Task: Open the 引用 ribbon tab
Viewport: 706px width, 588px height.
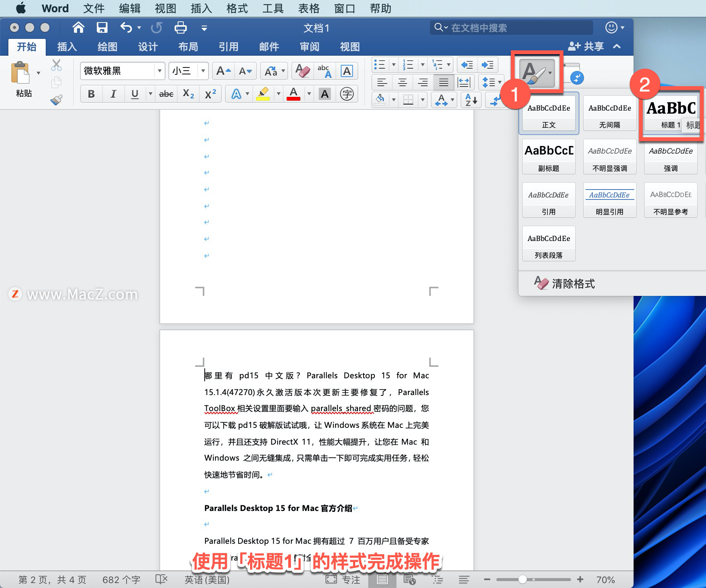Action: 228,47
